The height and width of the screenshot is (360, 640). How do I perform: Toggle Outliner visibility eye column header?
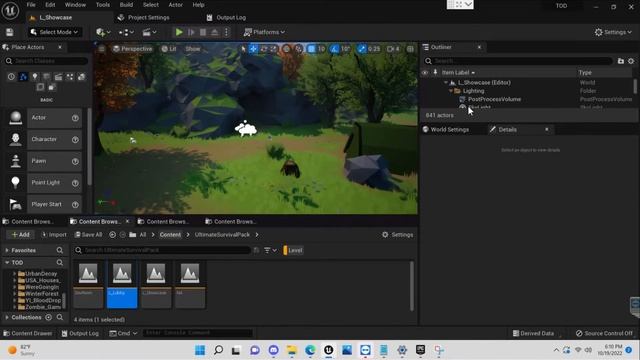(x=425, y=73)
